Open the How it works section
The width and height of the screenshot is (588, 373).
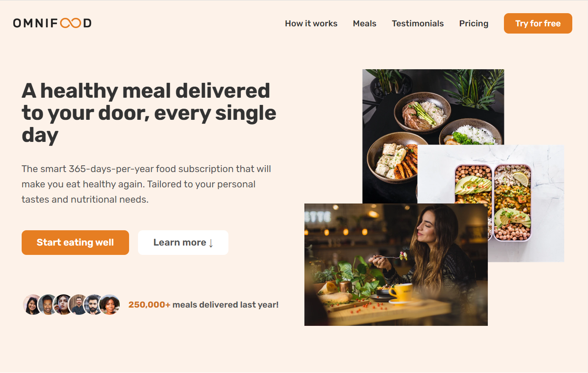click(x=311, y=23)
